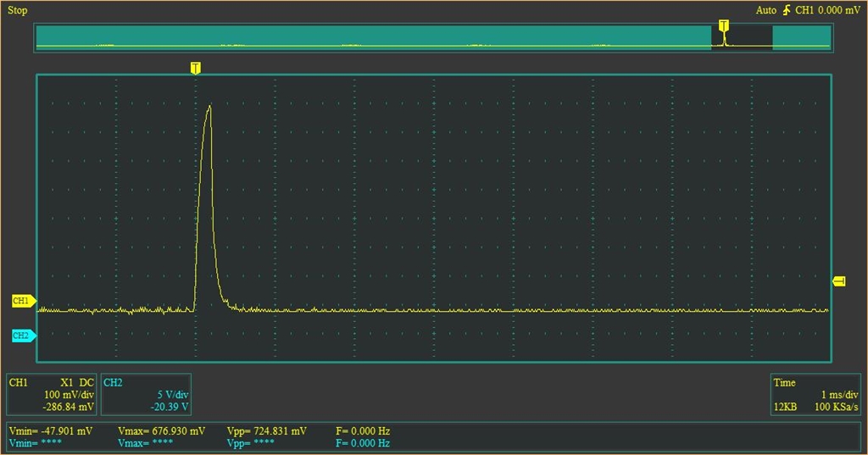This screenshot has height=455, width=868.
Task: Open the CH1 channel settings panel
Action: click(52, 395)
